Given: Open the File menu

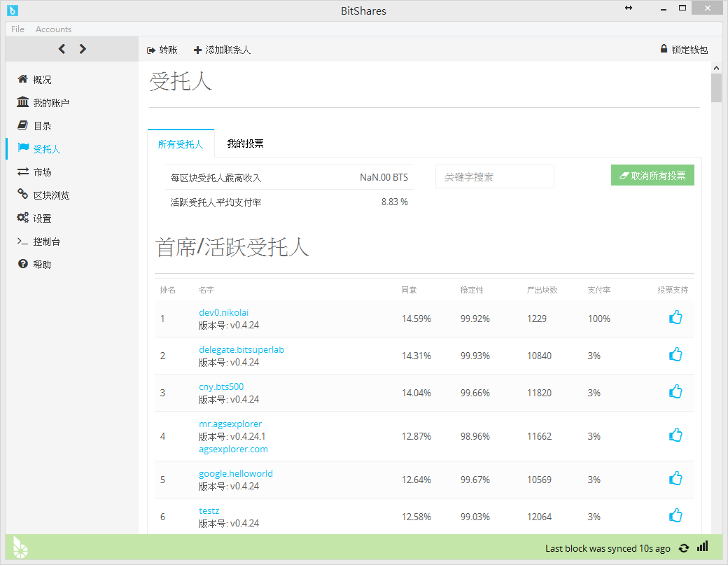Looking at the screenshot, I should pyautogui.click(x=17, y=29).
